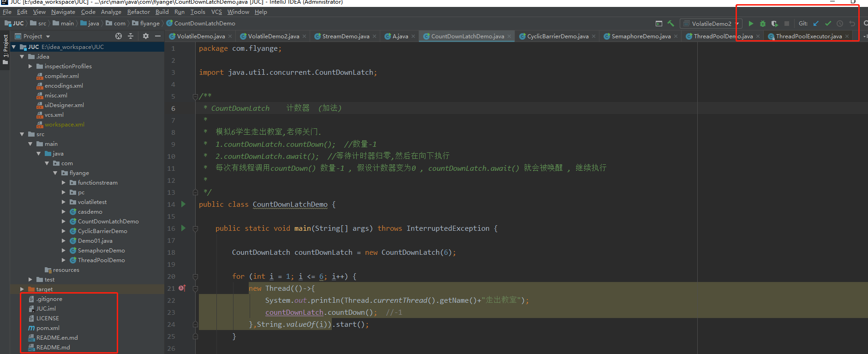Viewport: 868px width, 354px height.
Task: Click the Build project hammer icon
Action: tap(671, 24)
